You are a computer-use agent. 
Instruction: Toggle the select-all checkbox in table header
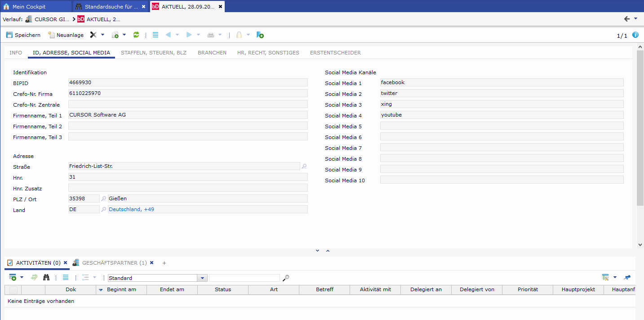(x=13, y=290)
